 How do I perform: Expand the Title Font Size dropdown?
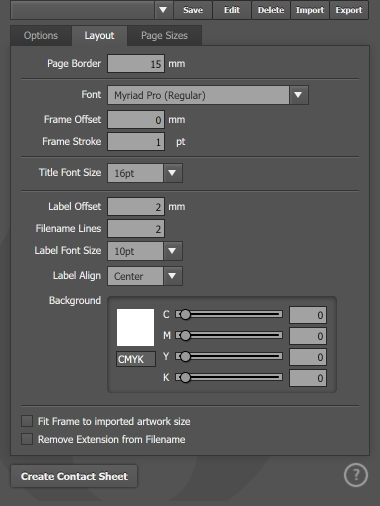(x=172, y=173)
